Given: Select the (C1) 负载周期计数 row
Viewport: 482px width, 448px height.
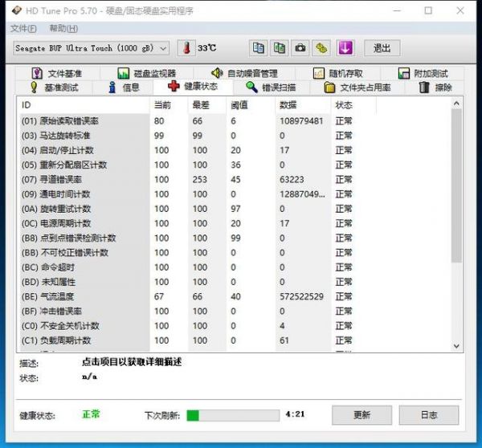Looking at the screenshot, I should [x=197, y=340].
